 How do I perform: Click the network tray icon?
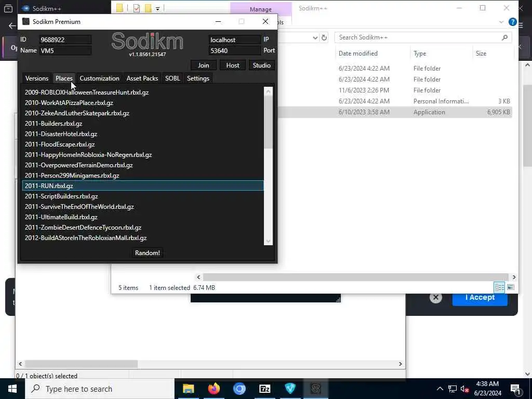pyautogui.click(x=453, y=389)
